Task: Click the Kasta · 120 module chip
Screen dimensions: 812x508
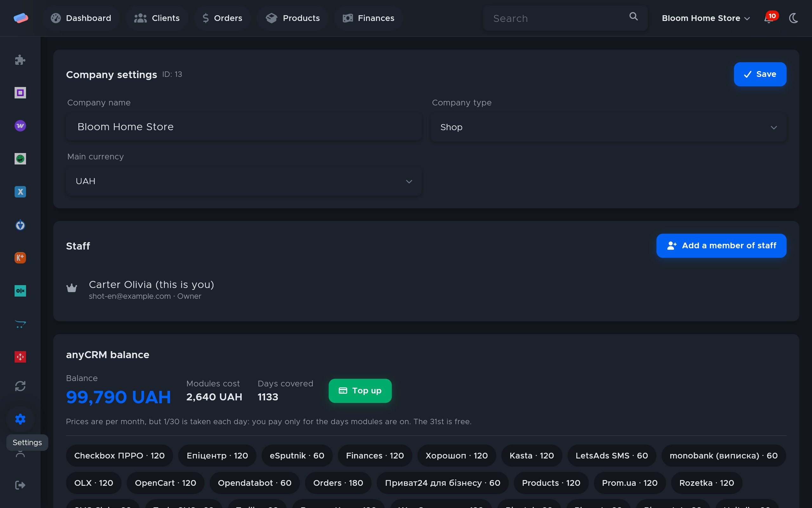Action: click(x=532, y=456)
